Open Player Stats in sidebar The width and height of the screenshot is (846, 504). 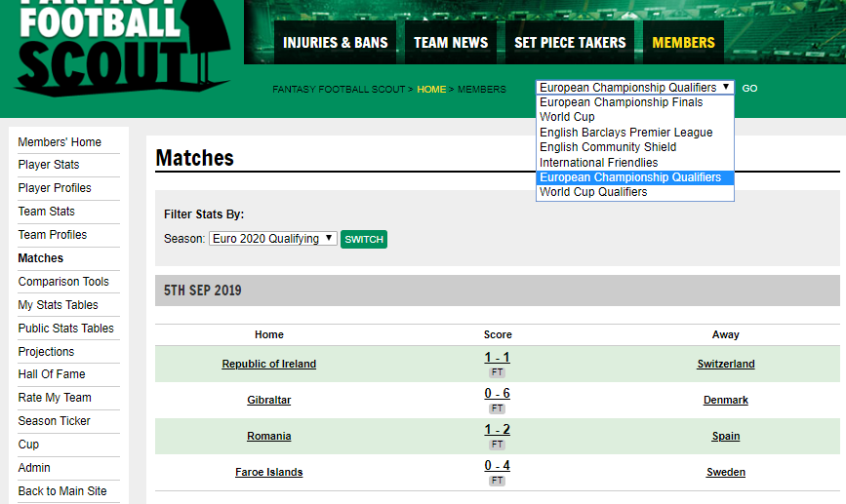[x=49, y=165]
